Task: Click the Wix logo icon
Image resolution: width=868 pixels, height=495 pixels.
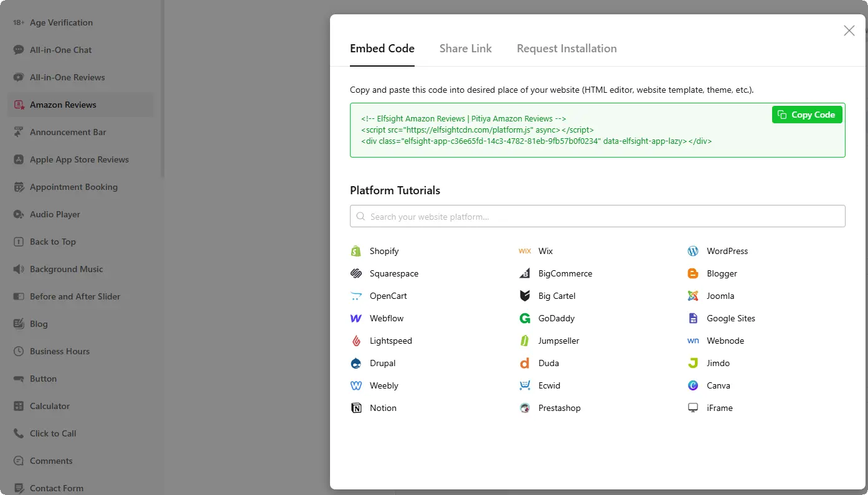Action: [525, 251]
